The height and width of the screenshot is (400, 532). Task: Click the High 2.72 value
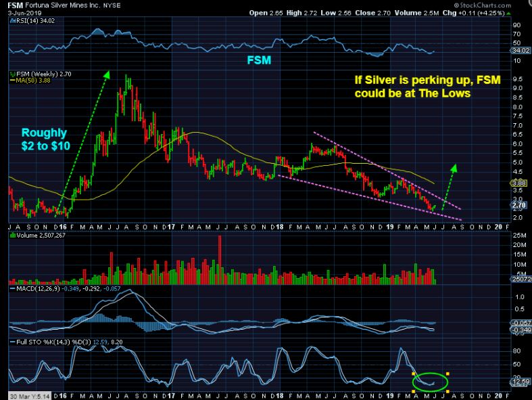coord(301,13)
